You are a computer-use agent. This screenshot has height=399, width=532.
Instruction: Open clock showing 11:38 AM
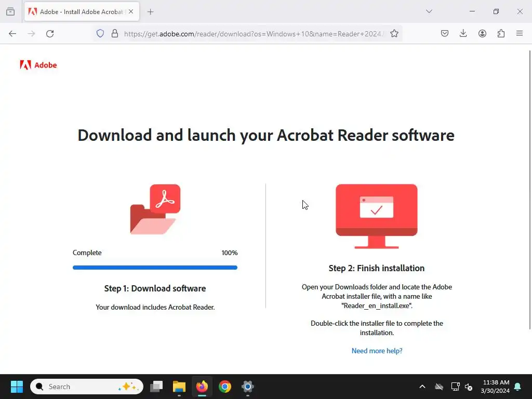click(x=495, y=387)
